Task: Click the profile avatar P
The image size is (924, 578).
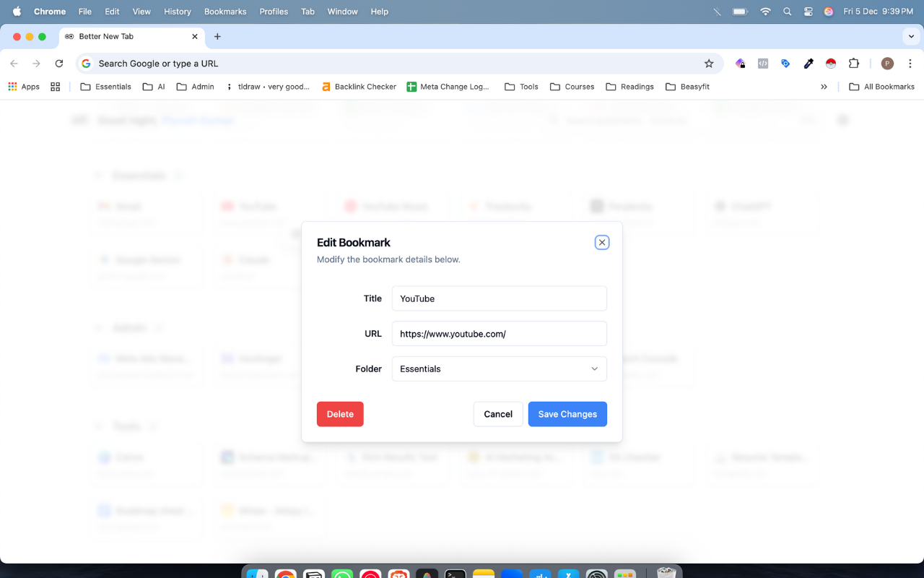Action: pos(887,64)
